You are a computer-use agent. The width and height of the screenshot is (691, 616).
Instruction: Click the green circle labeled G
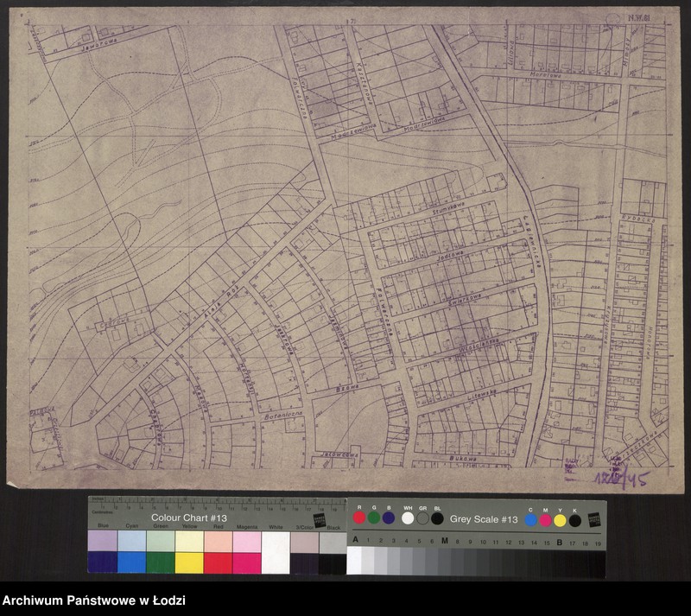[374, 518]
